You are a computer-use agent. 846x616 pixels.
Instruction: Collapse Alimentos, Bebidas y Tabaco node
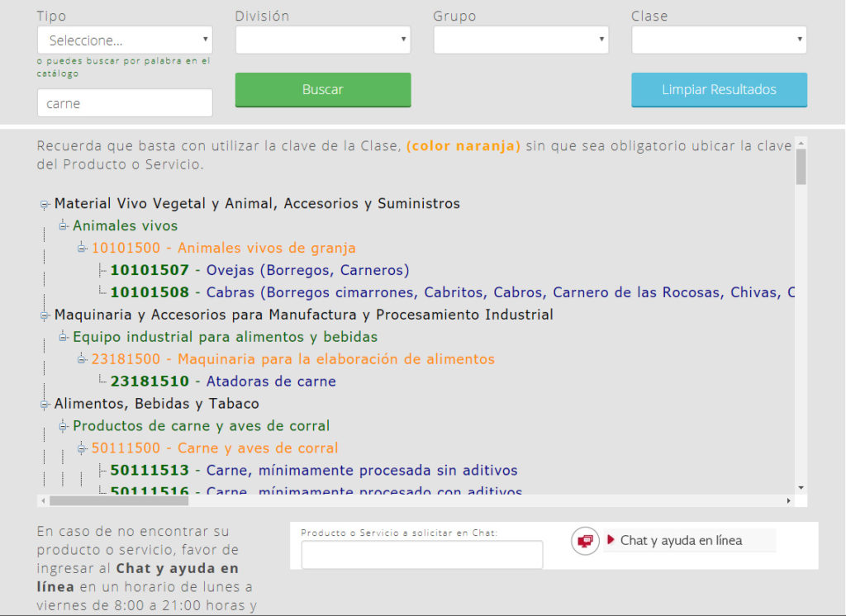tap(45, 405)
